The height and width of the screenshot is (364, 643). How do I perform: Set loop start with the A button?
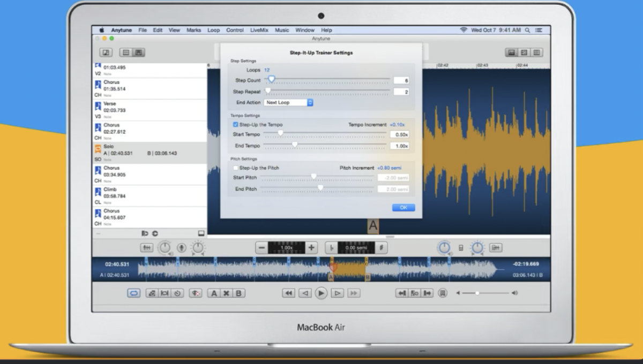(215, 293)
